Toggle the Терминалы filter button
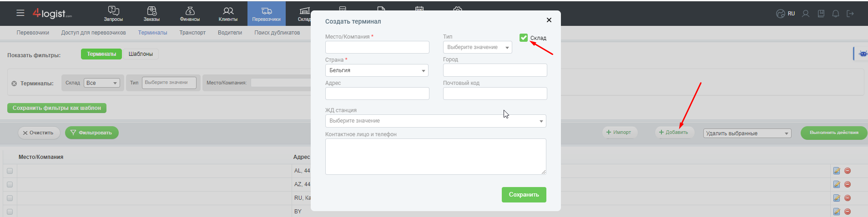The width and height of the screenshot is (868, 217). (x=101, y=54)
